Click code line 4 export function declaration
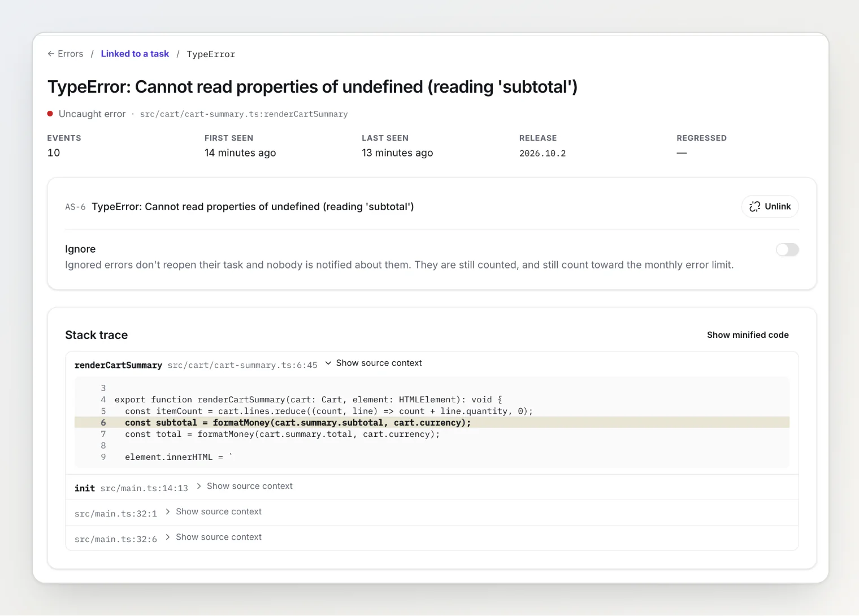This screenshot has width=859, height=616. coord(308,400)
